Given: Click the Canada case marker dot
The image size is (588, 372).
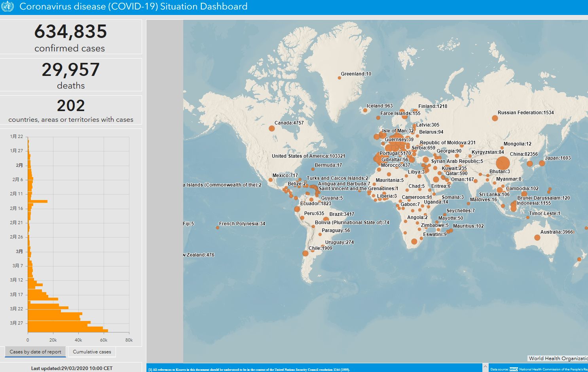Looking at the screenshot, I should (x=271, y=128).
